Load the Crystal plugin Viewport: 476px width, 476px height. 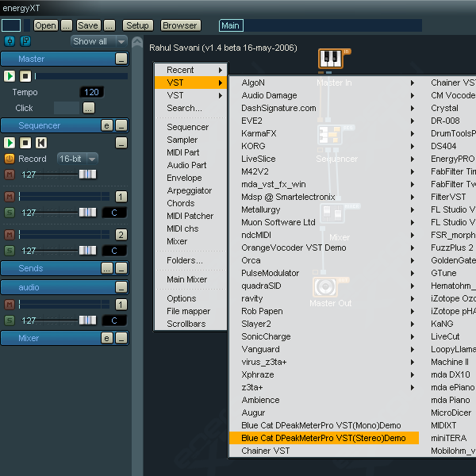tap(444, 108)
